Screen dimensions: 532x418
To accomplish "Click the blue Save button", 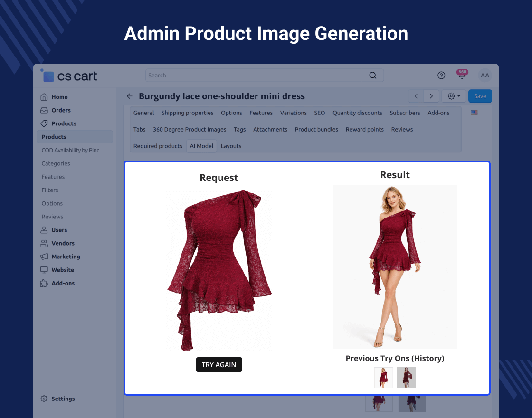I will coord(480,96).
